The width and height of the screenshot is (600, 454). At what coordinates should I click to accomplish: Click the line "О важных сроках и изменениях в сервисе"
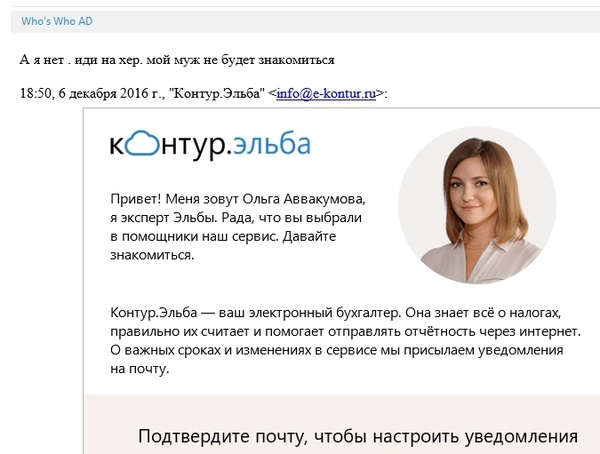click(337, 350)
